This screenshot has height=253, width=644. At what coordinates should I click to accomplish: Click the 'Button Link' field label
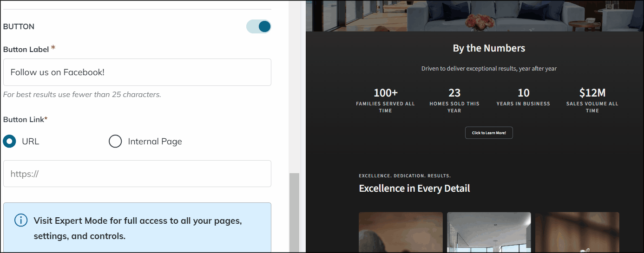tap(26, 119)
